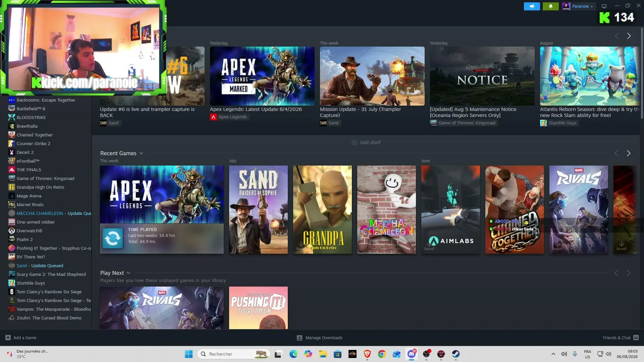Open Task View in the taskbar

[x=278, y=354]
